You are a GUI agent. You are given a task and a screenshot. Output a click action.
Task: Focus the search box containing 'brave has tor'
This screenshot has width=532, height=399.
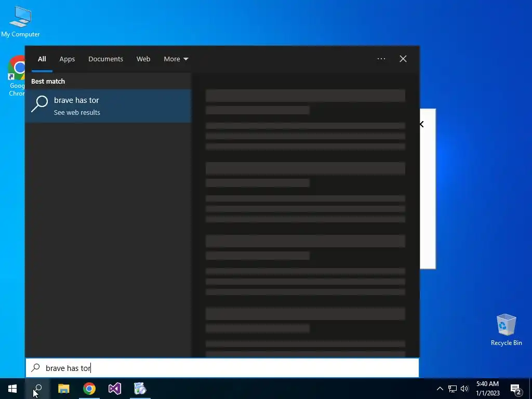tap(222, 368)
